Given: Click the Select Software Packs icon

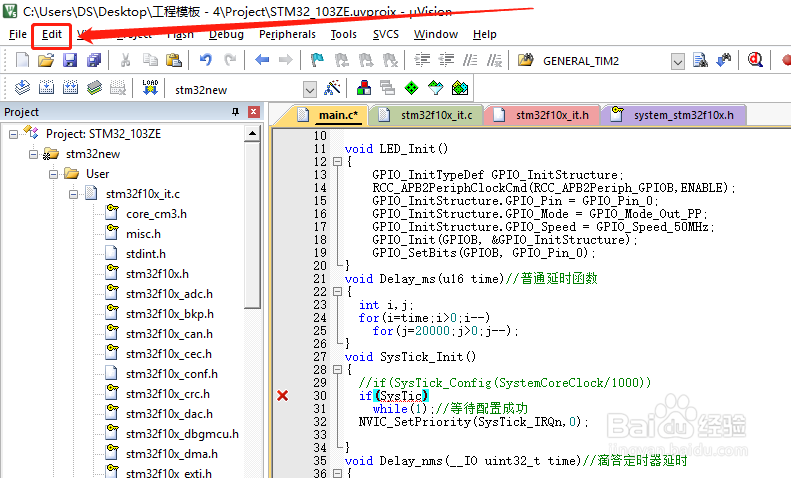Looking at the screenshot, I should 435,88.
